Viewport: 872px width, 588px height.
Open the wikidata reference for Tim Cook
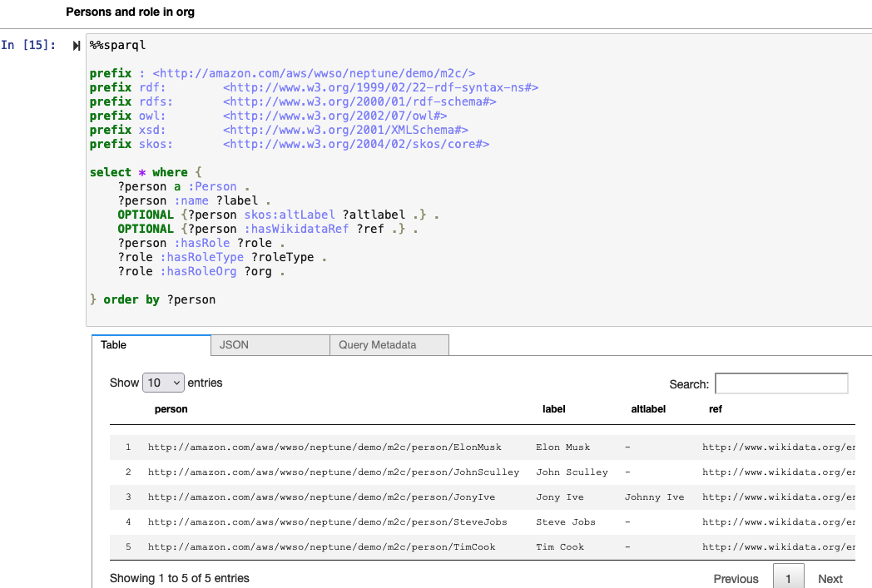click(785, 547)
